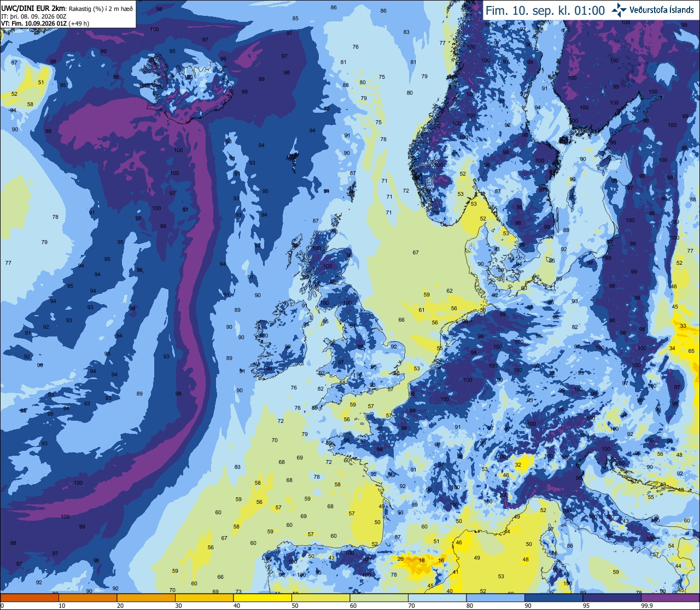Click the VT valid-time line with +49 h
The width and height of the screenshot is (700, 610).
pos(45,24)
